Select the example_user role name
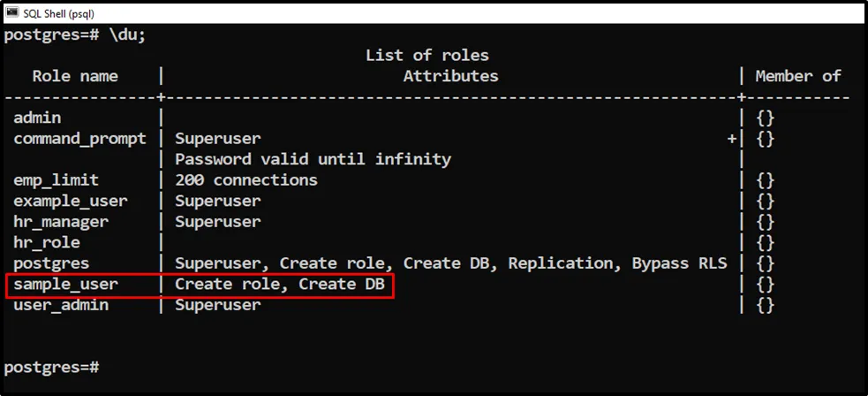 coord(70,202)
